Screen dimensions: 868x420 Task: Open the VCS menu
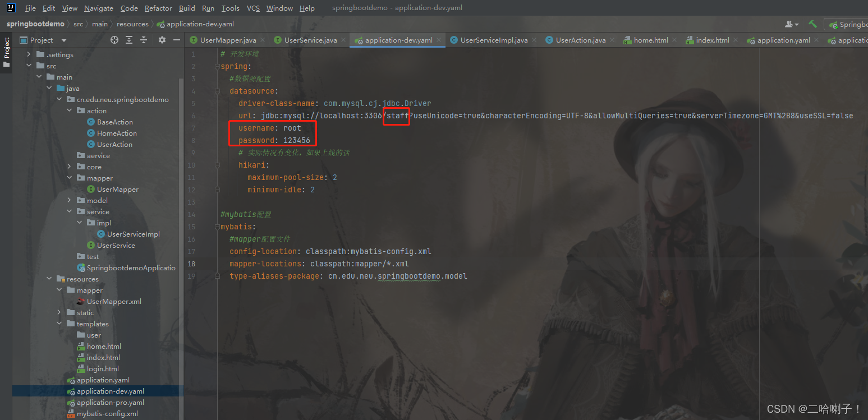coord(253,8)
